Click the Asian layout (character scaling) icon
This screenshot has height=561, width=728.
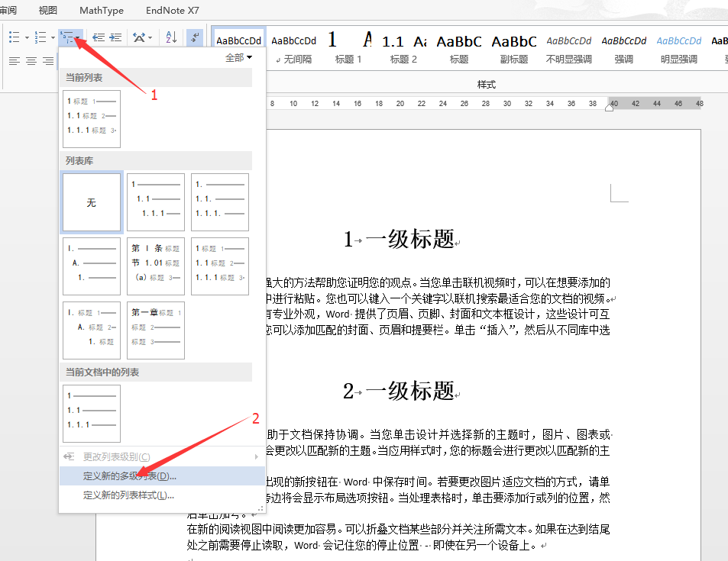(138, 37)
